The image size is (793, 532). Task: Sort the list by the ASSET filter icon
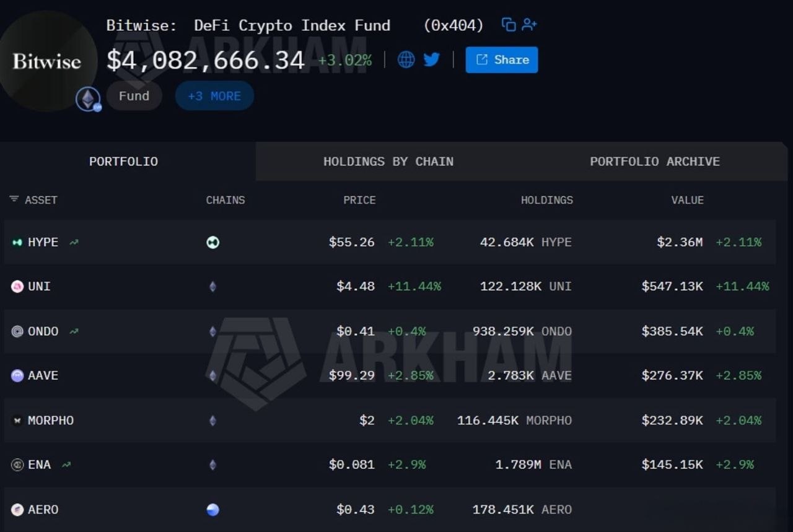pos(14,199)
